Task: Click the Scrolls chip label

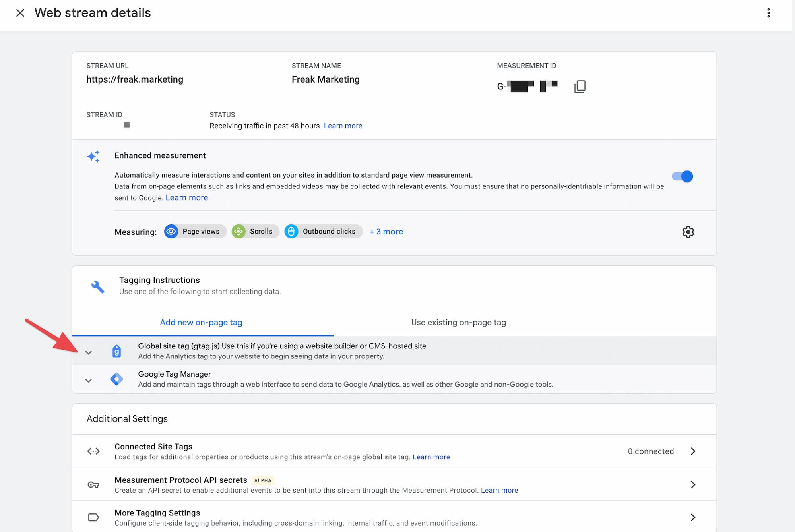Action: point(261,231)
